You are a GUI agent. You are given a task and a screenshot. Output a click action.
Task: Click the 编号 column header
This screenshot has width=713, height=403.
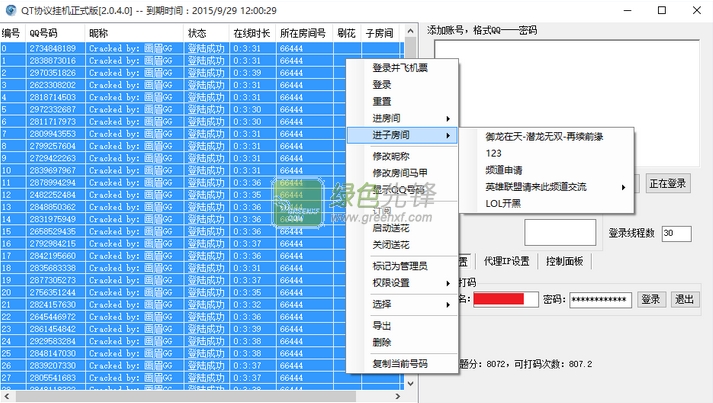(14, 33)
